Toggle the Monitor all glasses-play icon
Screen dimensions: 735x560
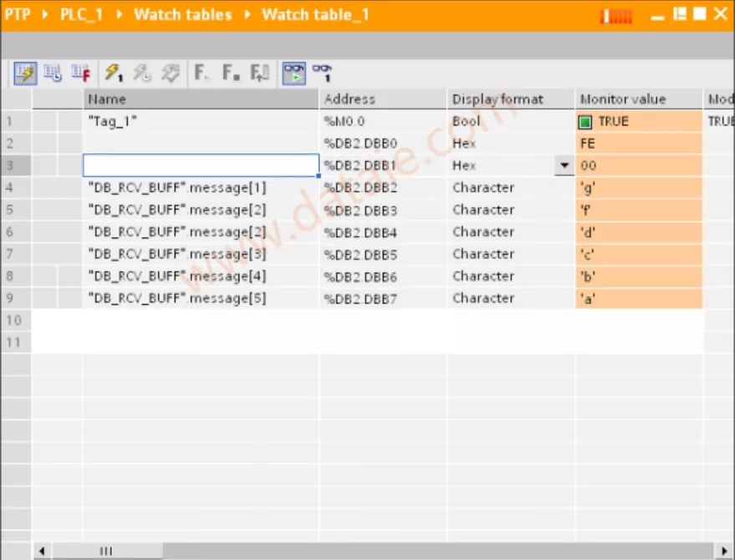[293, 73]
